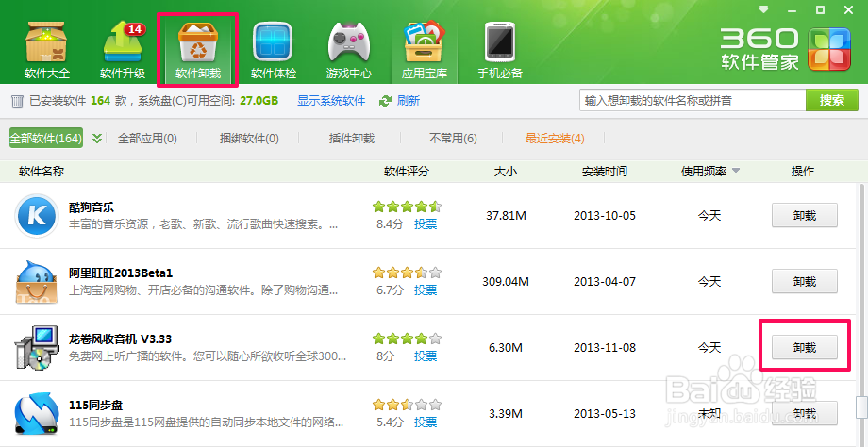Select the 全部软件(164) tab
Image resolution: width=868 pixels, height=447 pixels.
pos(46,138)
